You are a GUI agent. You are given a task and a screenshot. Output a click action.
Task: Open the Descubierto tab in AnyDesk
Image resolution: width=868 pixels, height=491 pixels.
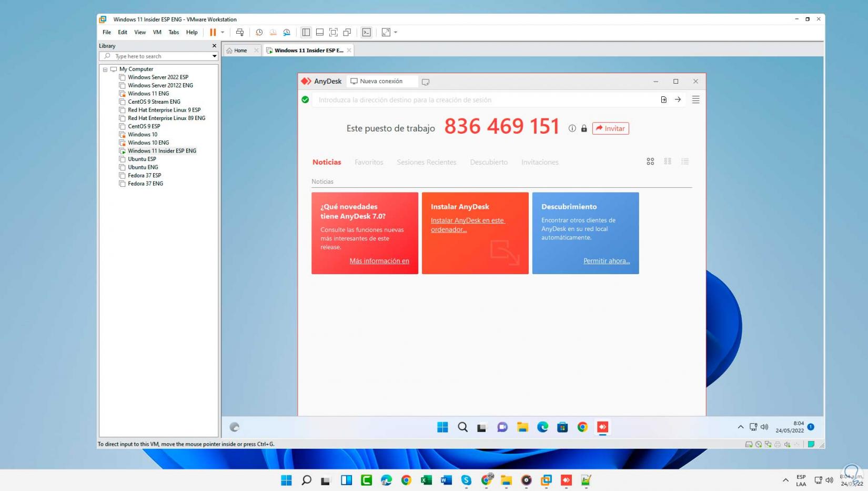pos(489,162)
